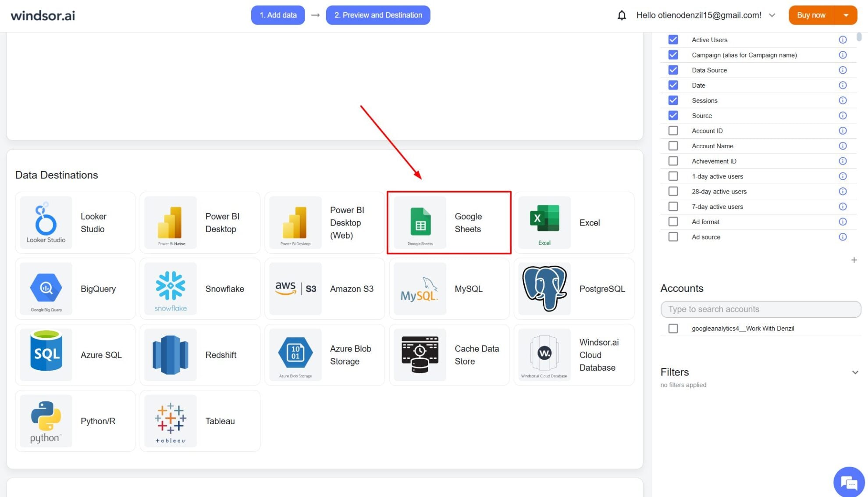Screen dimensions: 868x497
Task: Pick the Amazon S3 destination
Action: coord(295,289)
